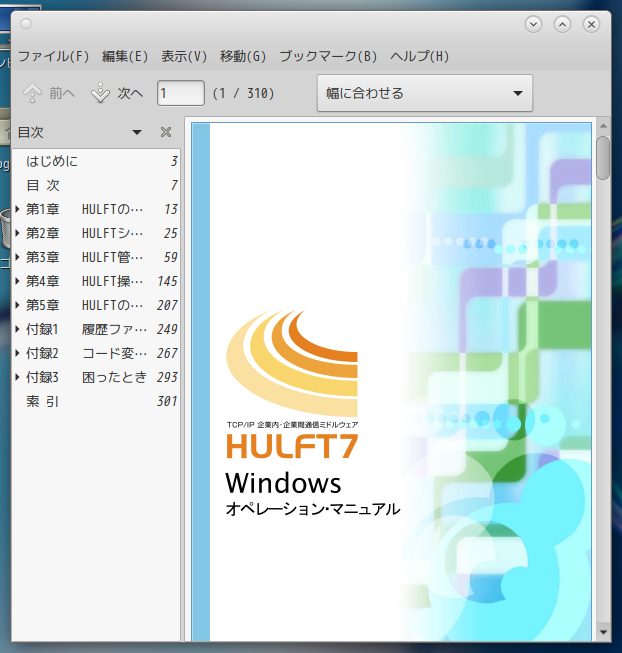The height and width of the screenshot is (653, 622).
Task: Close the document viewer window
Action: coord(591,25)
